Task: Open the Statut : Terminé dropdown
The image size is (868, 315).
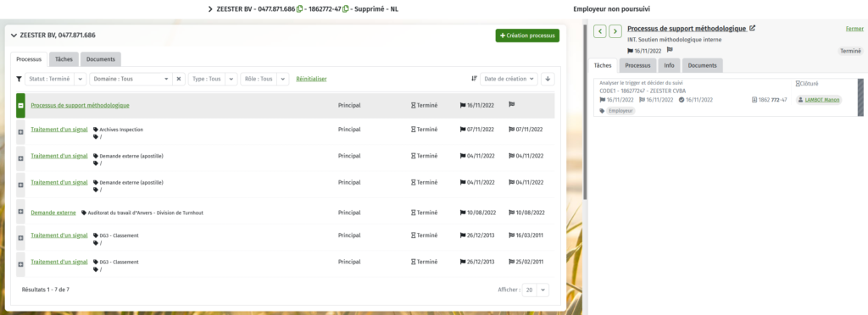Action: [55, 79]
